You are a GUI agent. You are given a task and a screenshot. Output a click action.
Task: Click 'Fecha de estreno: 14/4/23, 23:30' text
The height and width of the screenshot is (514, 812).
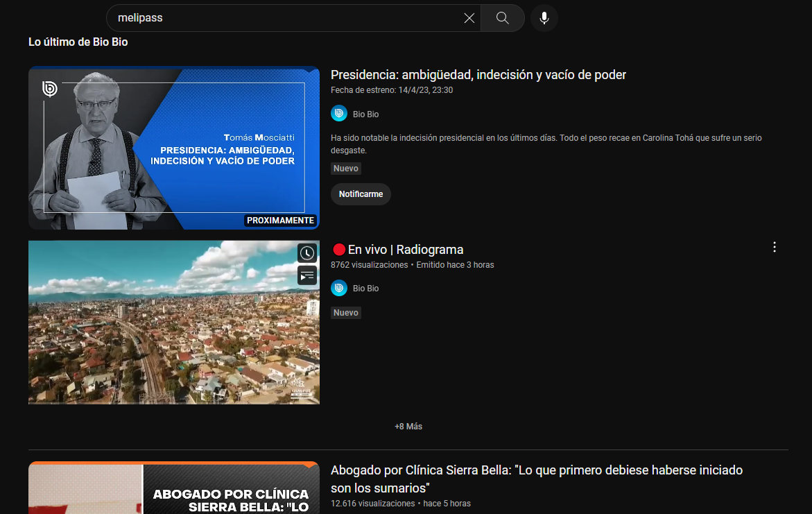pos(392,90)
